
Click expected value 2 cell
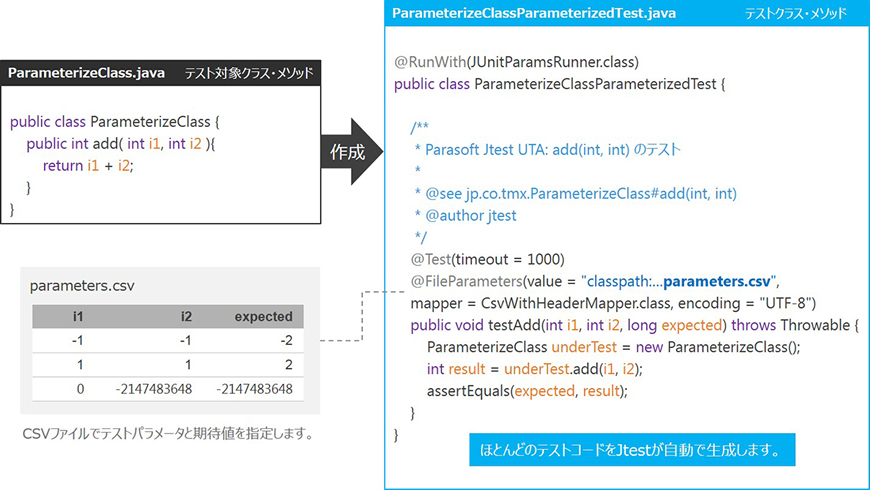pyautogui.click(x=289, y=365)
